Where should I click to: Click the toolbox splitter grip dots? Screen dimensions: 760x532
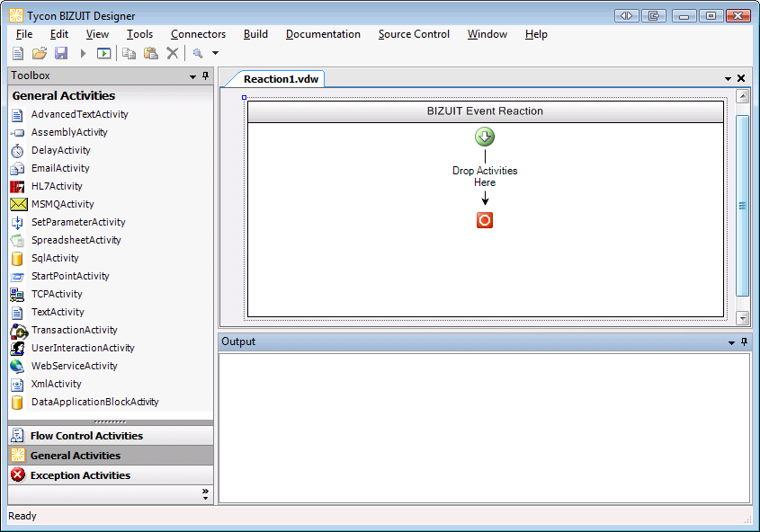click(111, 422)
